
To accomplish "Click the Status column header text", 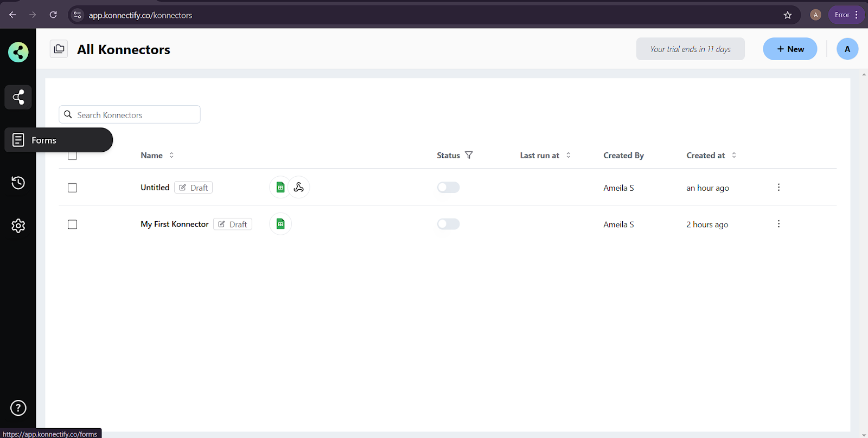I will [x=448, y=155].
